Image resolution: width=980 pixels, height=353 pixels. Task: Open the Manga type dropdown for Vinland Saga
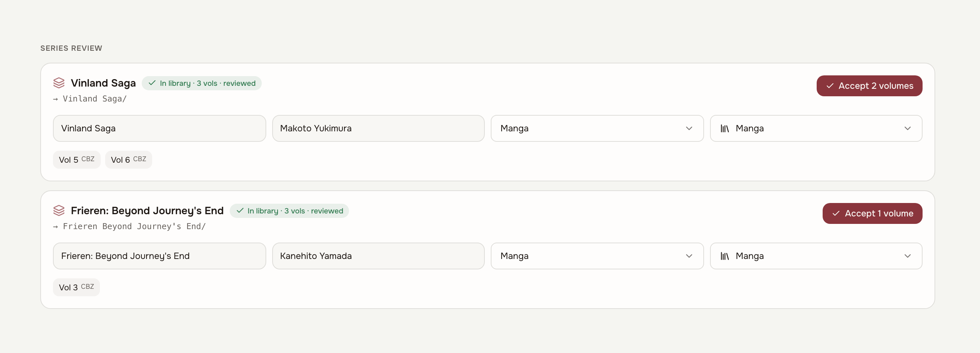597,128
